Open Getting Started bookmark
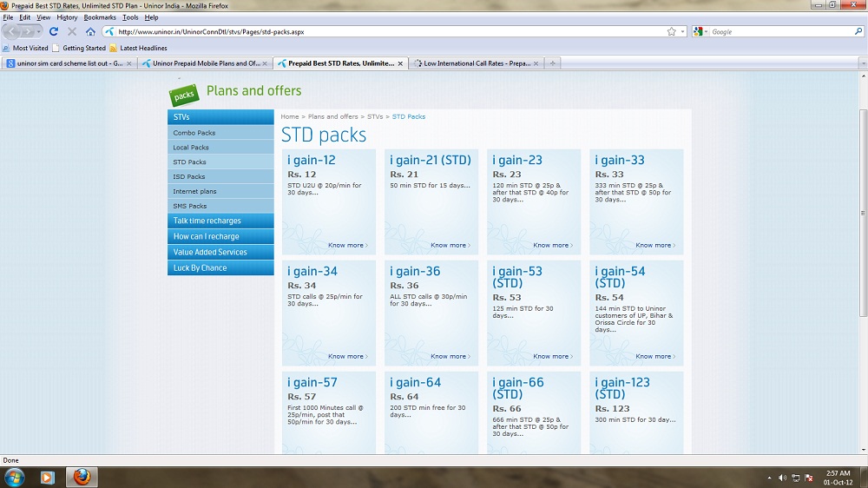The width and height of the screenshot is (868, 488). (79, 48)
